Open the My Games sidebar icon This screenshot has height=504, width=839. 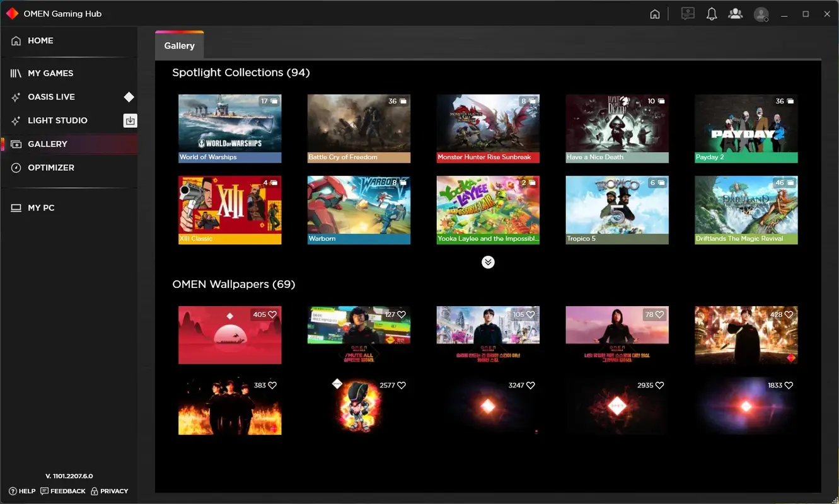[x=16, y=73]
